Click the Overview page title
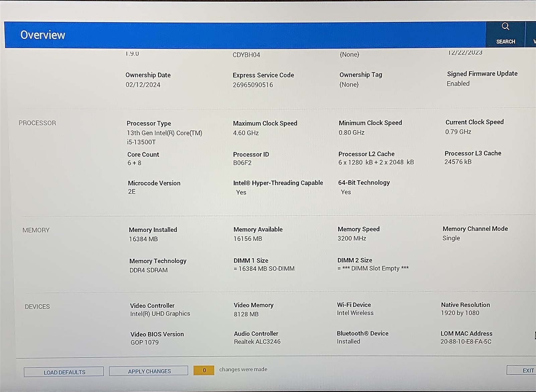The width and height of the screenshot is (536, 392). click(43, 35)
